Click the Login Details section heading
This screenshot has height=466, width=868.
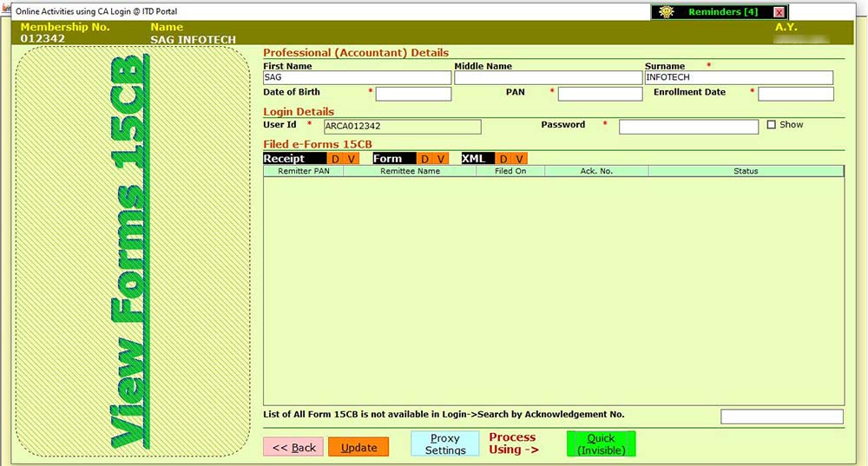(x=299, y=112)
